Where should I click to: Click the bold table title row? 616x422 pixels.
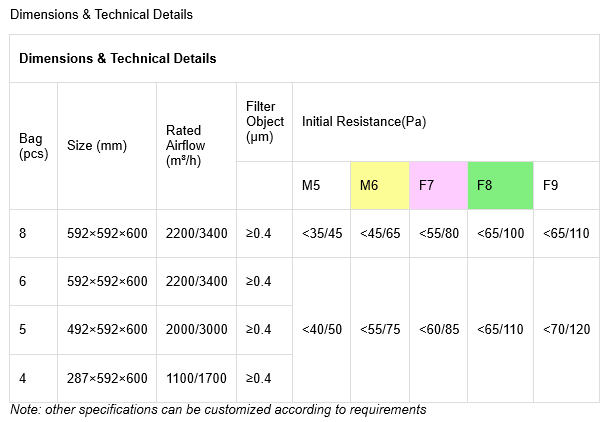304,59
